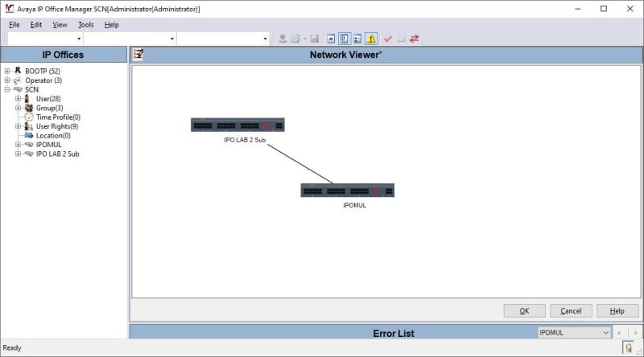Expand the Group(3) node
The height and width of the screenshot is (357, 644).
coord(18,108)
